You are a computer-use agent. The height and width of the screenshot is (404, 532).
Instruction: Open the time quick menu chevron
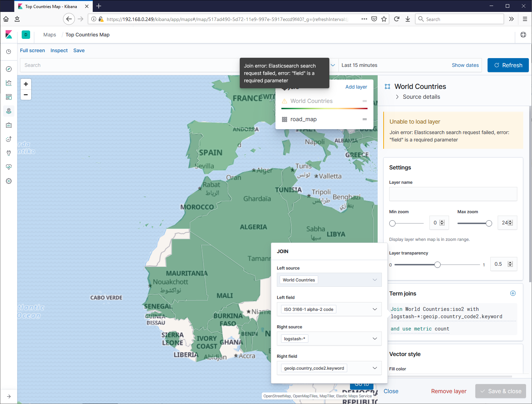click(333, 65)
